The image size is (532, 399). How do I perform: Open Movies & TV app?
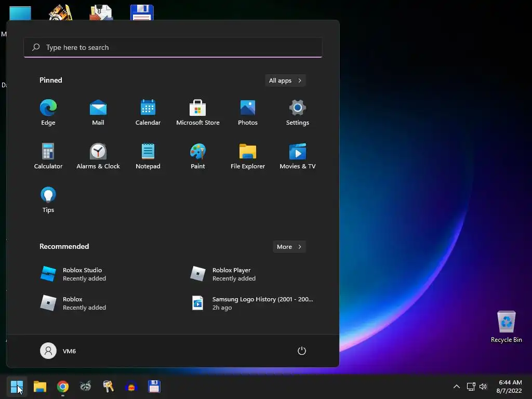[298, 156]
